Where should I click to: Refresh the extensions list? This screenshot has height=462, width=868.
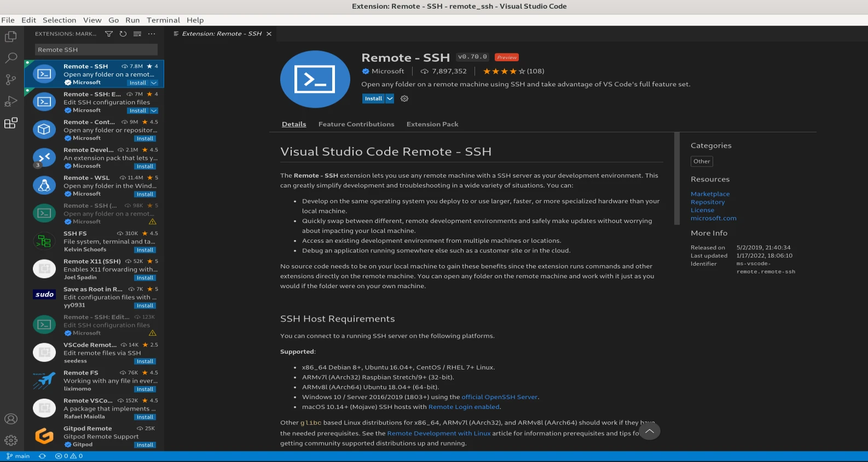[123, 34]
